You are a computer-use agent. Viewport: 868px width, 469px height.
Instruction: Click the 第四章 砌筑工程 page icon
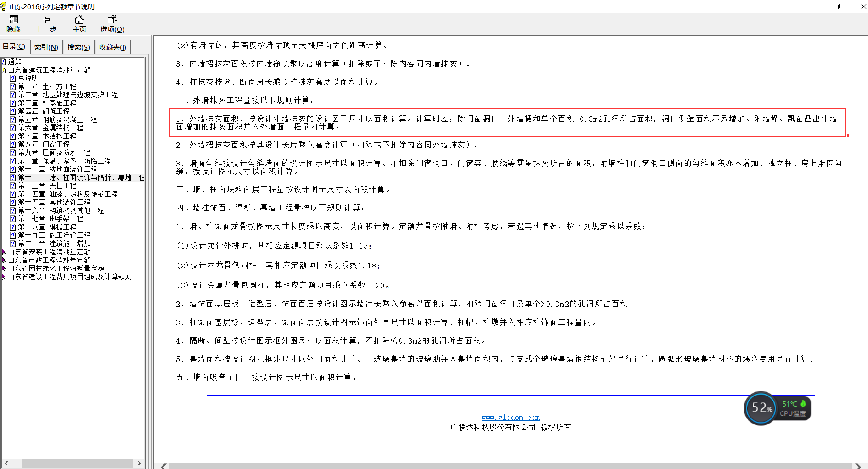point(13,111)
